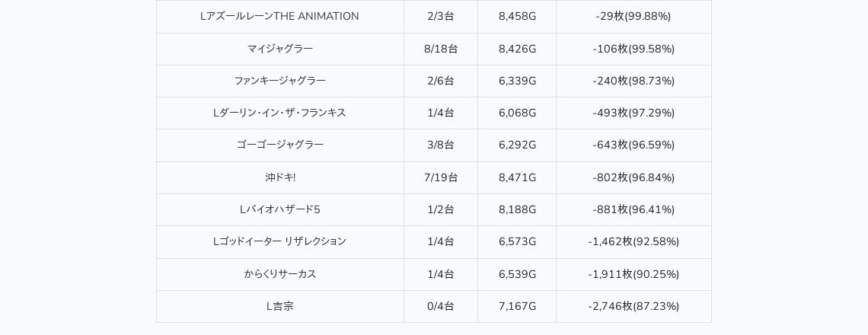Click the ゴーゴージャグラー machine name

(279, 145)
